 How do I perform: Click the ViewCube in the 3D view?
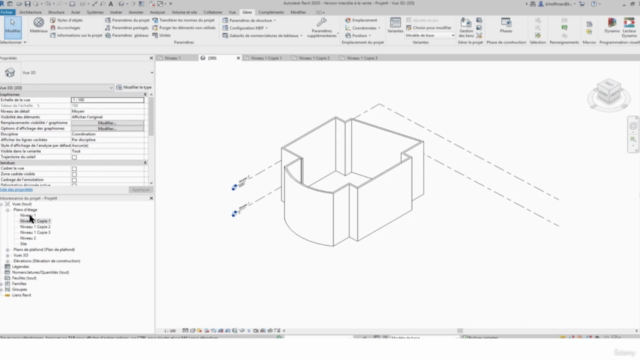coord(609,91)
